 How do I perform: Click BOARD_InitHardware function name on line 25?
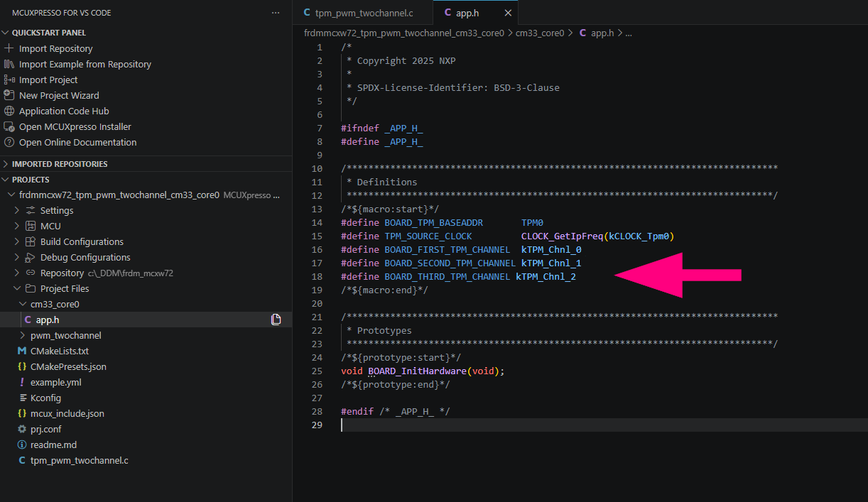pos(417,371)
